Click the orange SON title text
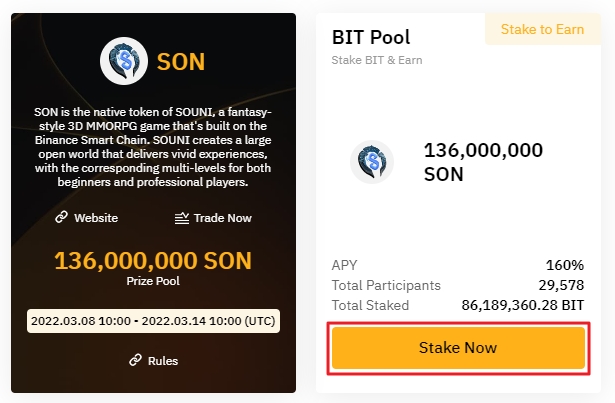 click(181, 62)
